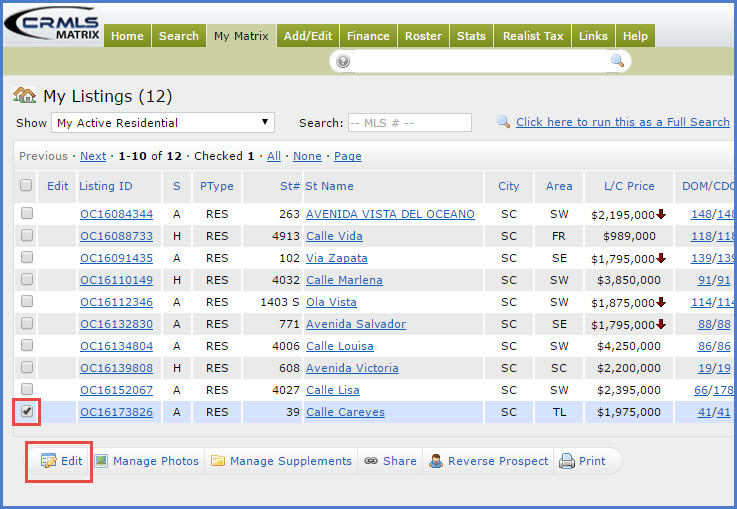Click the All selection link

(x=274, y=156)
